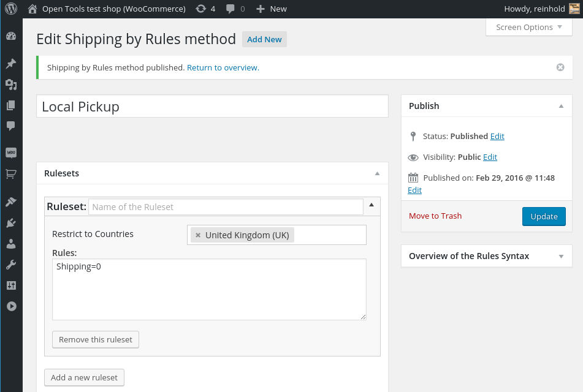Click the WordPress logo in admin bar
Image resolution: width=583 pixels, height=392 pixels.
(x=11, y=9)
